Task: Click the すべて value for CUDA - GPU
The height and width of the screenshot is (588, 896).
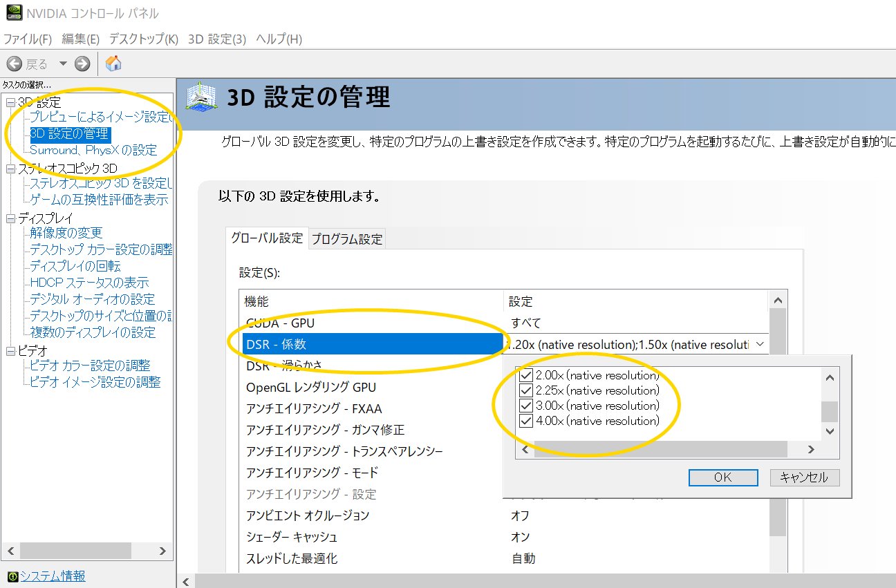Action: click(526, 323)
